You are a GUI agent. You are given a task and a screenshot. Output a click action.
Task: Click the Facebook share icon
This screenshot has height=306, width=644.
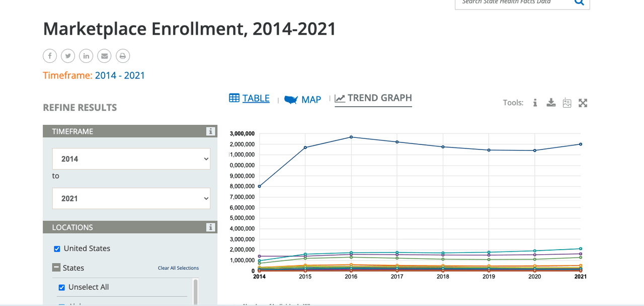coord(49,56)
